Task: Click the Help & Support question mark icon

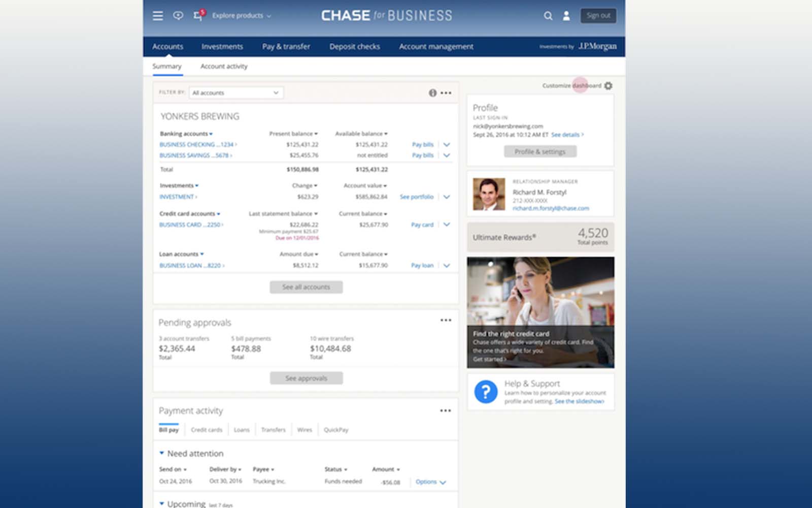Action: (486, 392)
